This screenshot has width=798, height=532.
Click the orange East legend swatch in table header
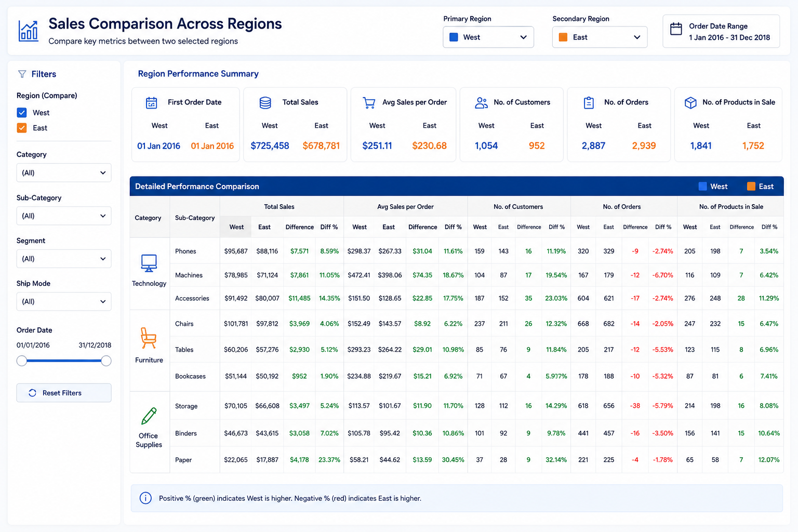coord(751,187)
